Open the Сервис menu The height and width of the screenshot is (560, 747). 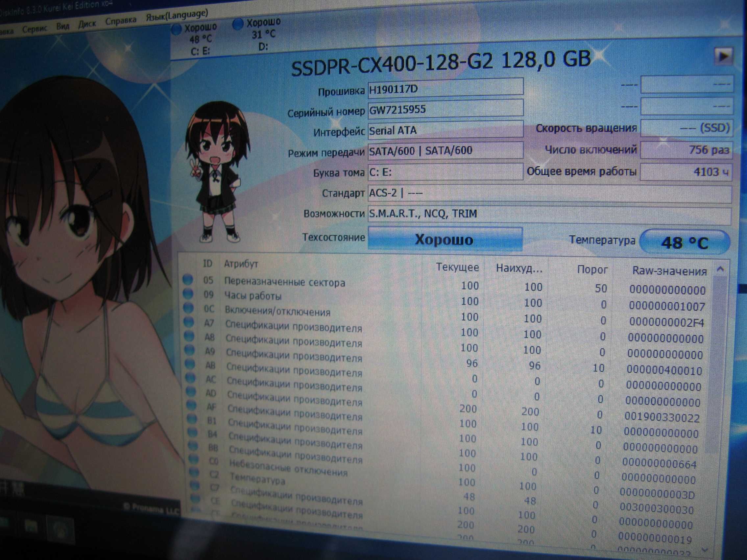point(35,29)
